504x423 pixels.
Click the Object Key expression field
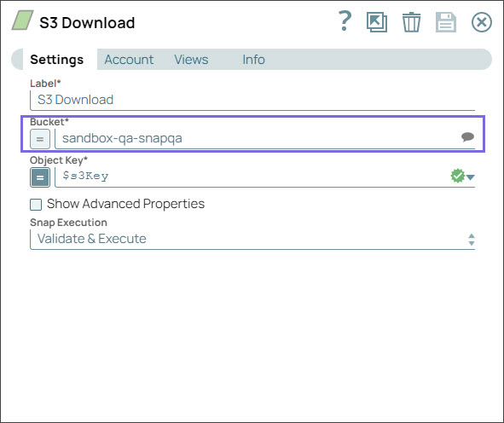point(252,177)
